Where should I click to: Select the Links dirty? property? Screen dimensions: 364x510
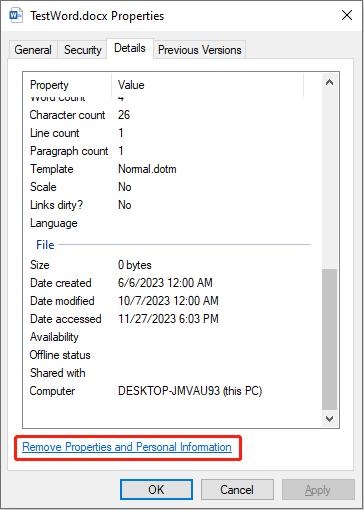56,205
